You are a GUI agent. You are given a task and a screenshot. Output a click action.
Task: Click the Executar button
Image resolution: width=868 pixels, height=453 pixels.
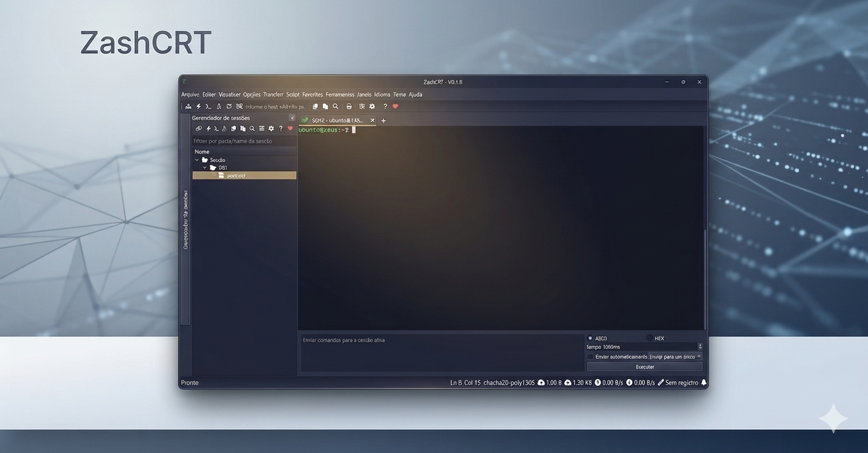click(645, 367)
